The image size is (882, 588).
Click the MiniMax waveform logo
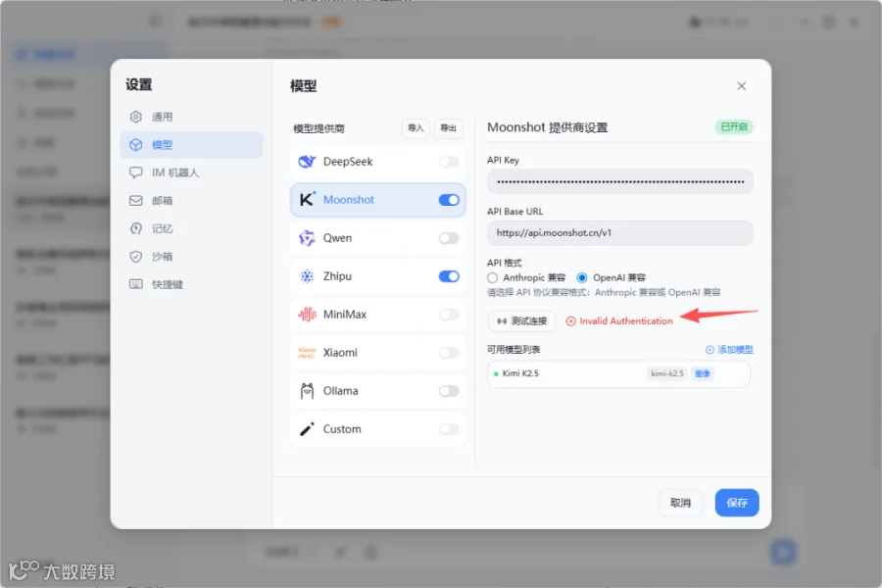[307, 315]
